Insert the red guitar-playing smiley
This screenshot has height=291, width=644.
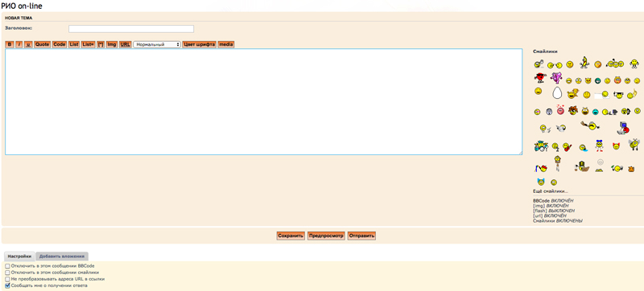[x=568, y=147]
